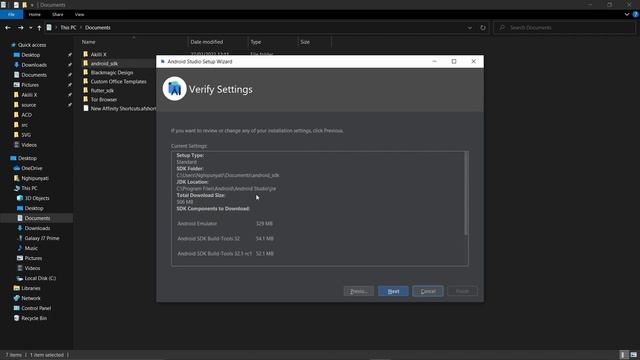Viewport: 640px width, 360px height.
Task: Open Local Disk (C:)
Action: (x=40, y=278)
